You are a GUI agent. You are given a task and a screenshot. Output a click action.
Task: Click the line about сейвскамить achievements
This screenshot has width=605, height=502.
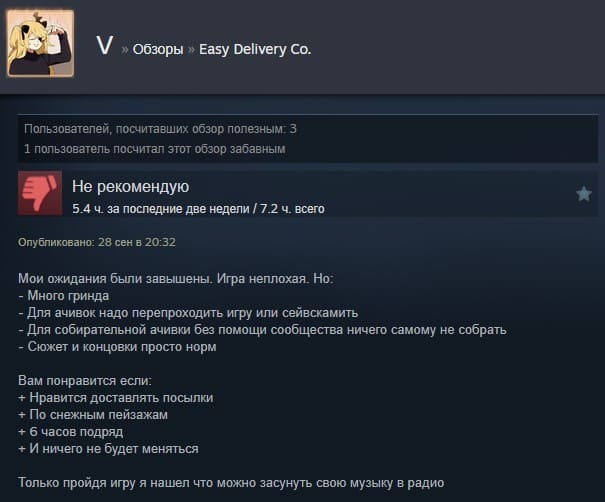188,313
